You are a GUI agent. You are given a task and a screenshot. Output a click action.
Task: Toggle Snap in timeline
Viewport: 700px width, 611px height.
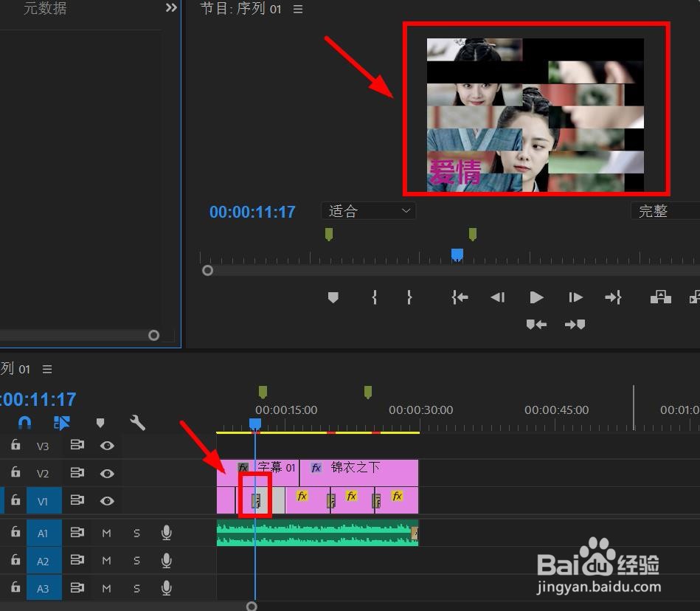coord(24,422)
